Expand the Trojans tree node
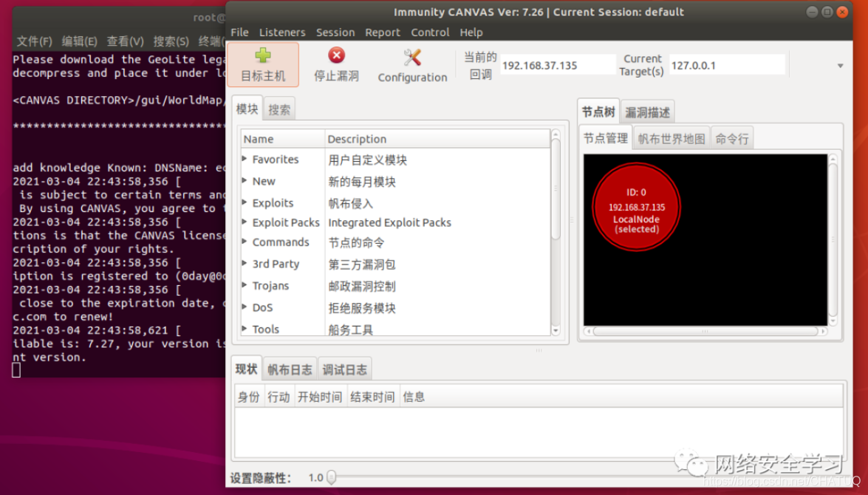868x495 pixels. pyautogui.click(x=245, y=285)
